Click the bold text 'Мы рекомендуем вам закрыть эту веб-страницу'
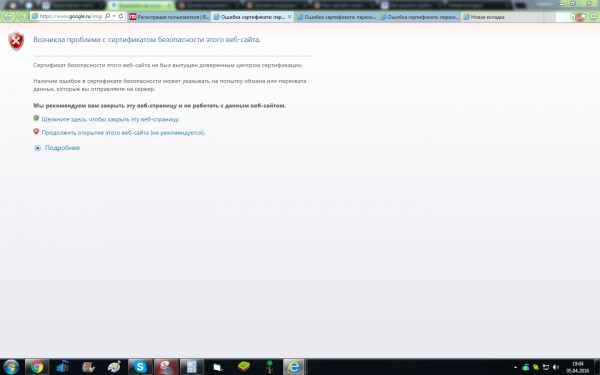 tap(160, 105)
